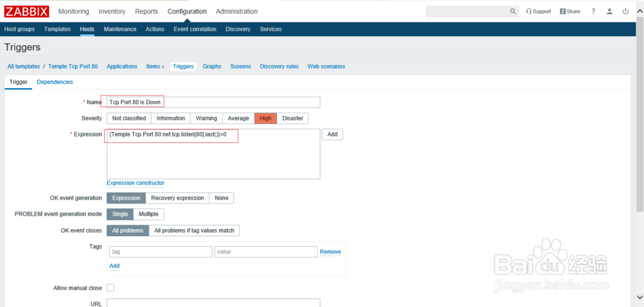Choose Multiple problem event mode
Image resolution: width=644 pixels, height=307 pixels.
tap(149, 214)
